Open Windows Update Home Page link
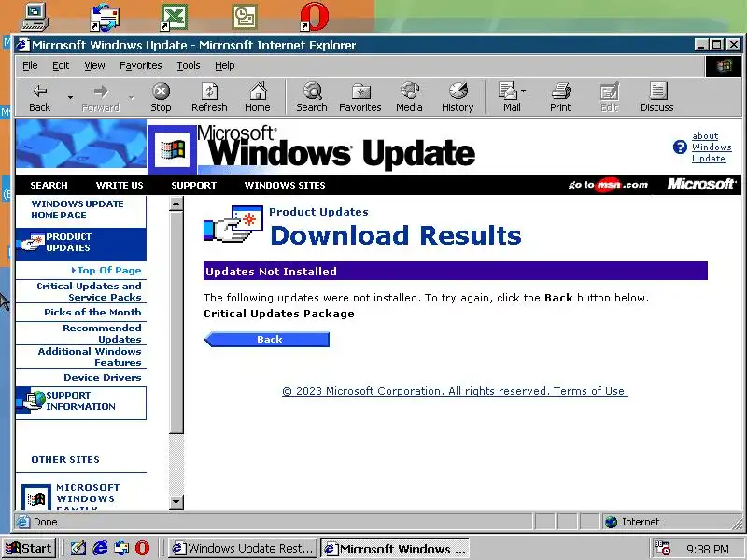The image size is (747, 560). click(78, 209)
